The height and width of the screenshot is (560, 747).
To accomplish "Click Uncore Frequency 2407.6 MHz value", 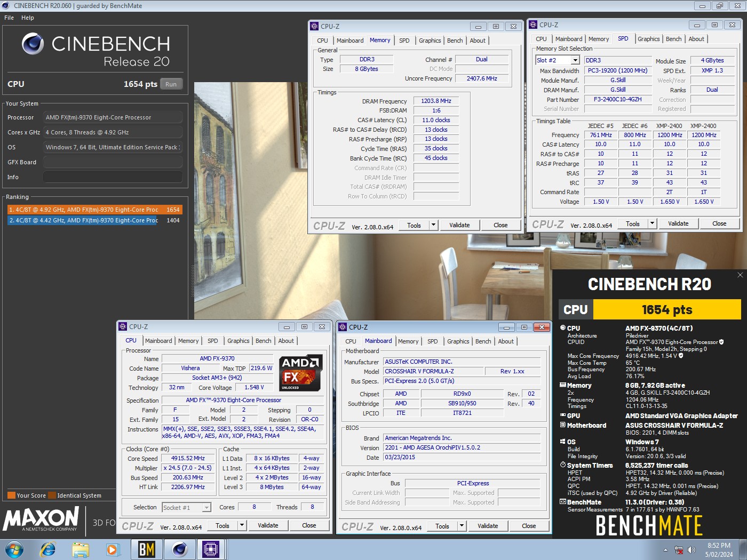I will click(482, 78).
